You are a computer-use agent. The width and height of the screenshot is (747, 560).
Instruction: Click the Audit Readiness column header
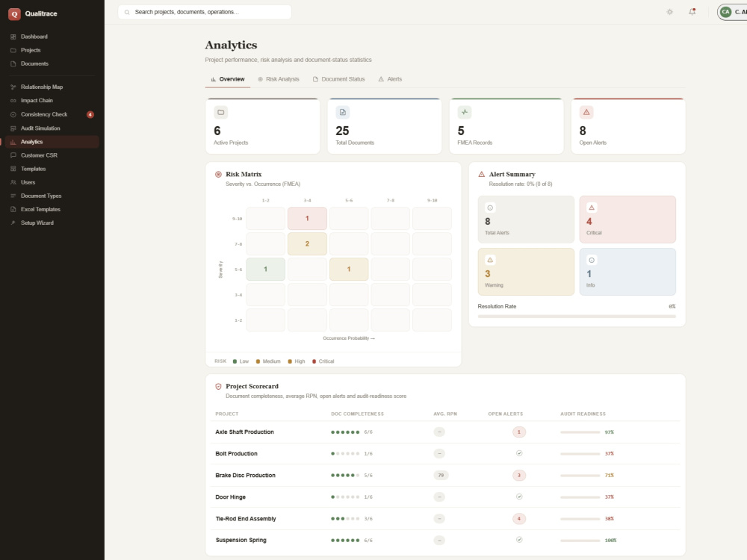(583, 414)
